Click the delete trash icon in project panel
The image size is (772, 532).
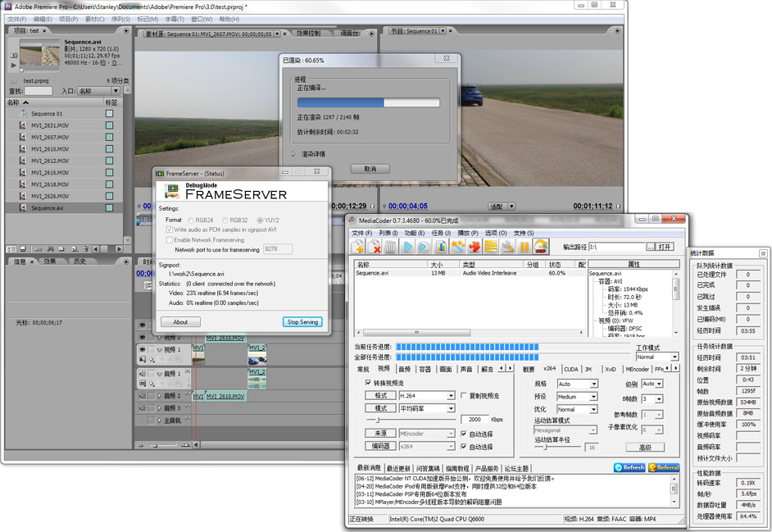[x=86, y=249]
